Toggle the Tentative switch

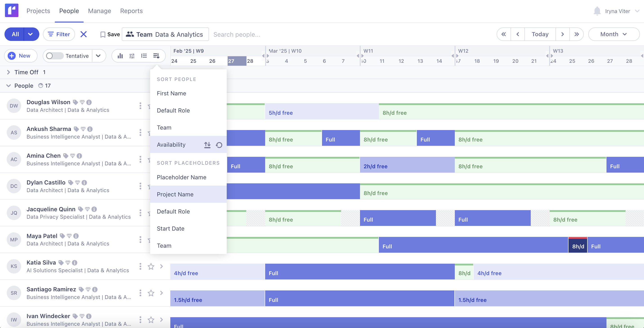click(55, 56)
